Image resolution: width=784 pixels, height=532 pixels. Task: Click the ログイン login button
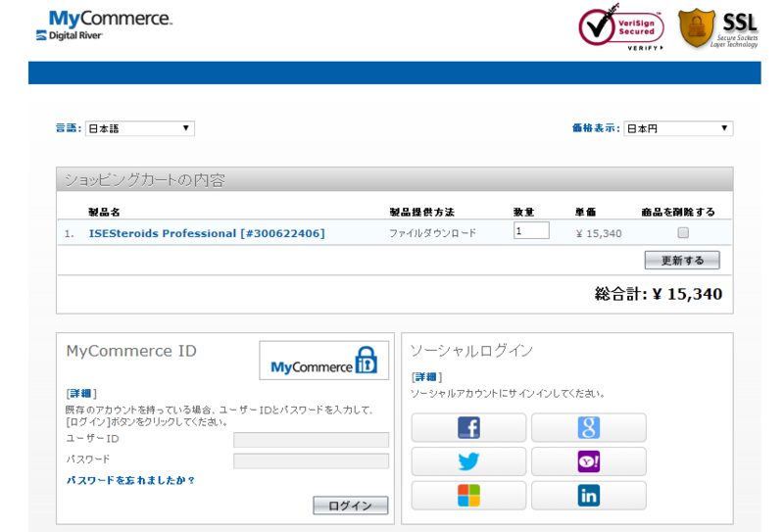pyautogui.click(x=351, y=506)
